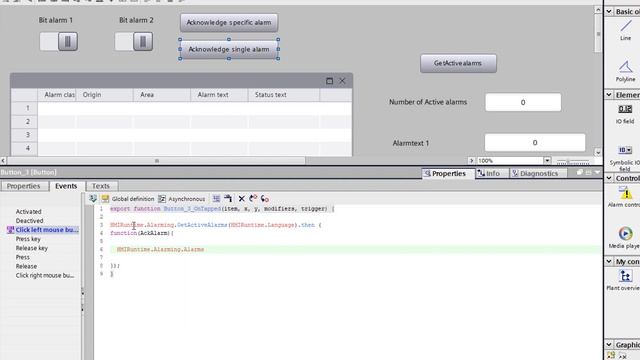Click the Status text column header
The height and width of the screenshot is (360, 640).
pyautogui.click(x=284, y=95)
